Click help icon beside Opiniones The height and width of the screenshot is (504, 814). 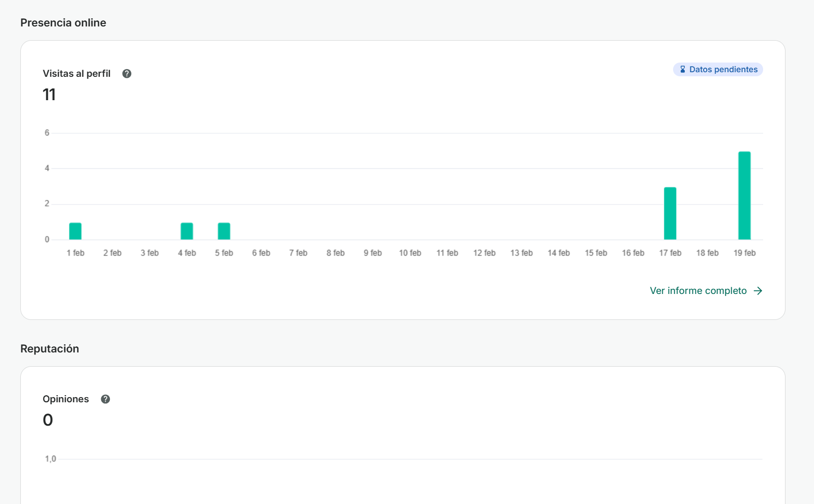[x=105, y=399]
